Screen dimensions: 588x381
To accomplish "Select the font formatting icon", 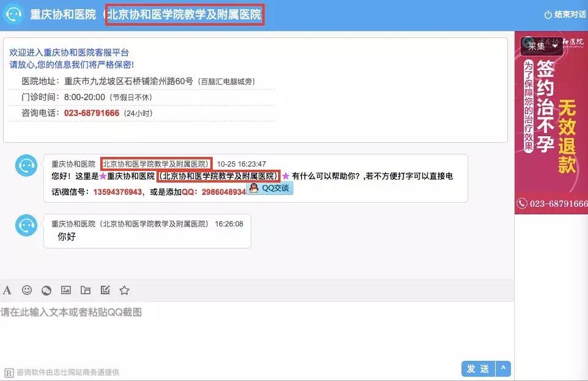I will coord(7,290).
